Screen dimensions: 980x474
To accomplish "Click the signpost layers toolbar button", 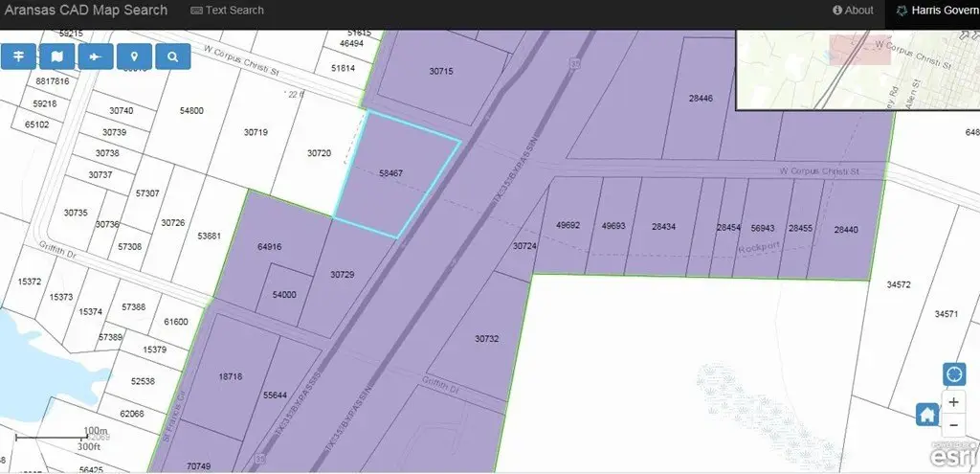I will coord(18,56).
